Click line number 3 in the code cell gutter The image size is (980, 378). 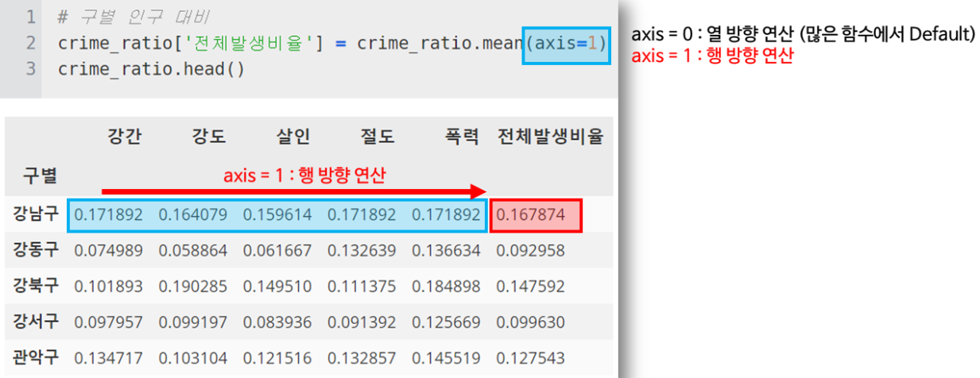pos(29,68)
